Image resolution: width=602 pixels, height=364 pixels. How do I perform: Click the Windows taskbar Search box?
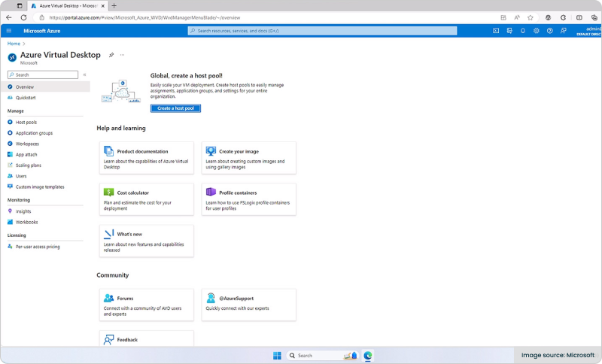click(x=323, y=356)
